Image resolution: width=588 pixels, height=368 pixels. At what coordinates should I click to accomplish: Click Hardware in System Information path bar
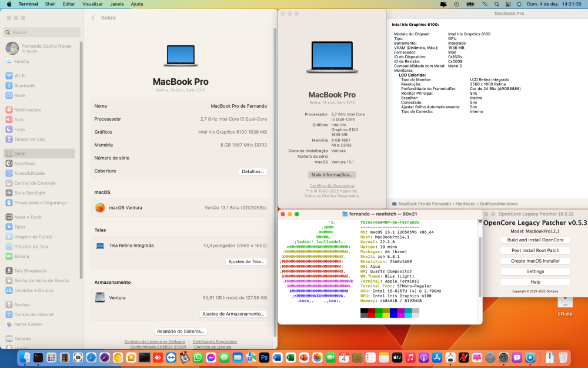465,204
